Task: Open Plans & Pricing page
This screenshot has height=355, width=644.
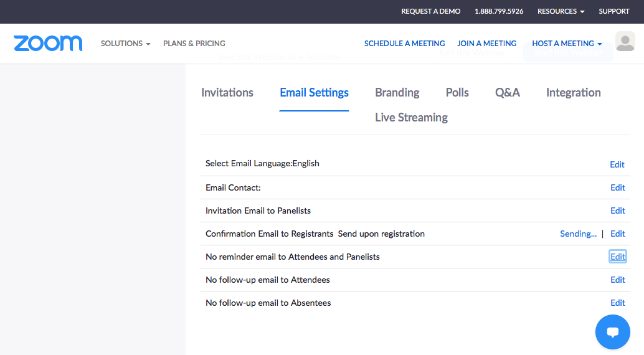Action: 194,44
